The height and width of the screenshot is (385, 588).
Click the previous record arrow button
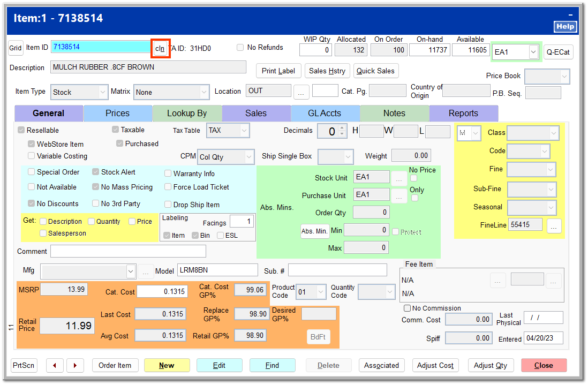[x=55, y=365]
